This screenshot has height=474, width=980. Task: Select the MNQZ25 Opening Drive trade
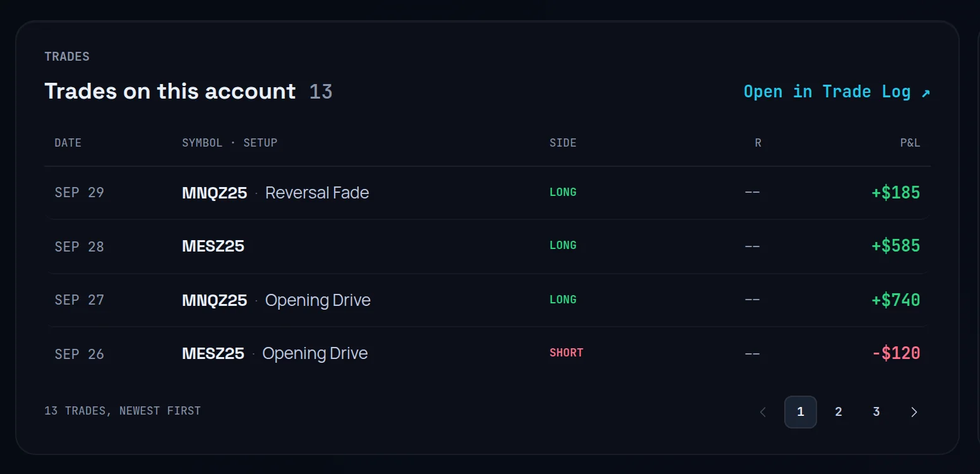click(x=276, y=300)
